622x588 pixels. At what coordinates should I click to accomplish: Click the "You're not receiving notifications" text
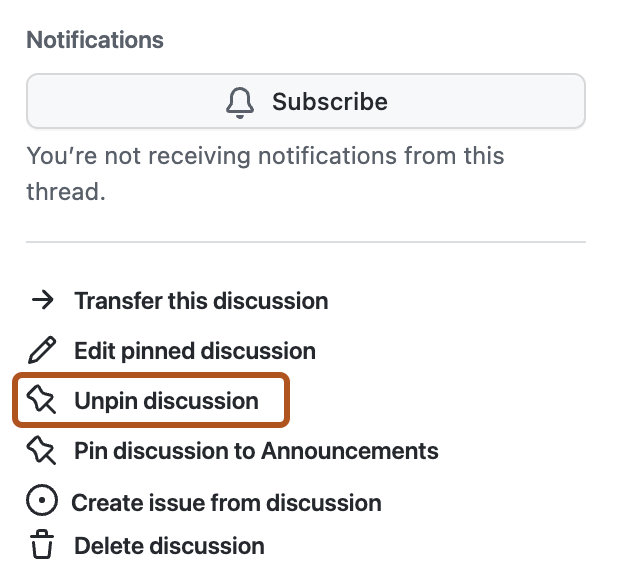pos(265,156)
